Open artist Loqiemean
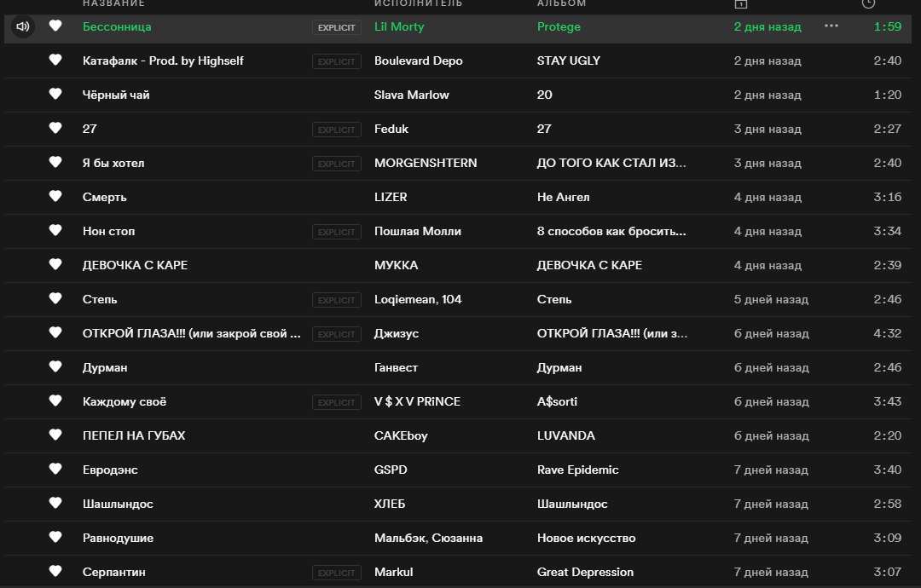Image resolution: width=921 pixels, height=588 pixels. click(x=405, y=299)
